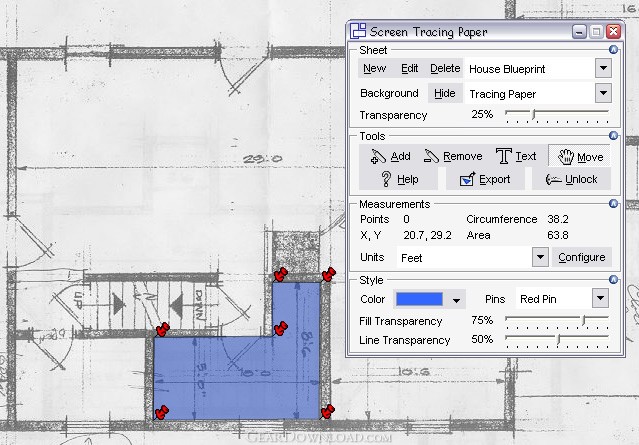
Task: Click the Area value 63.8
Action: tap(557, 235)
